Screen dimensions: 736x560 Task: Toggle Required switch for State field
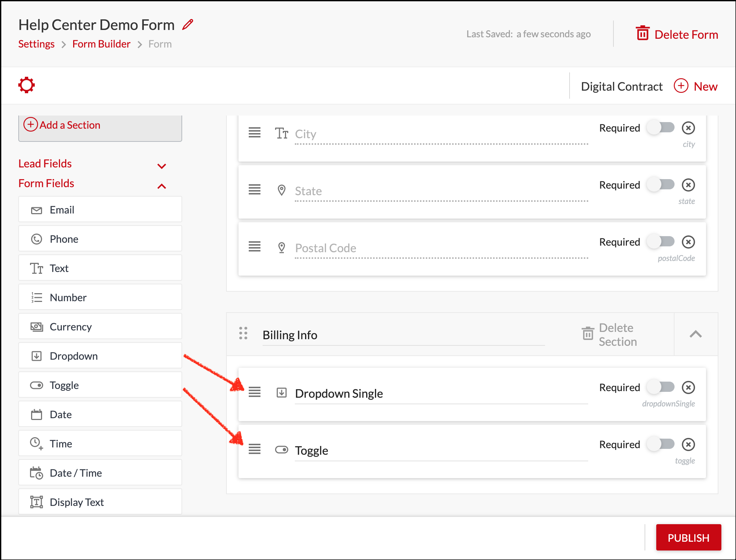(661, 185)
